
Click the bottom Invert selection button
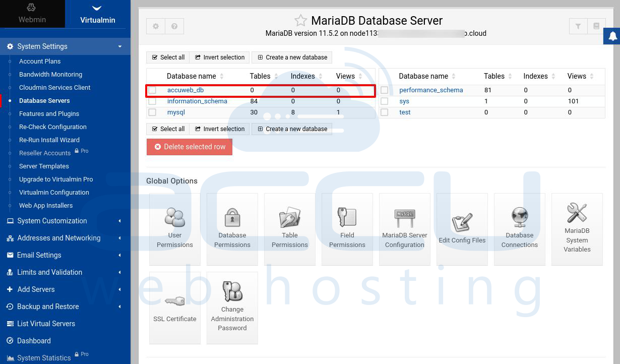pos(220,129)
